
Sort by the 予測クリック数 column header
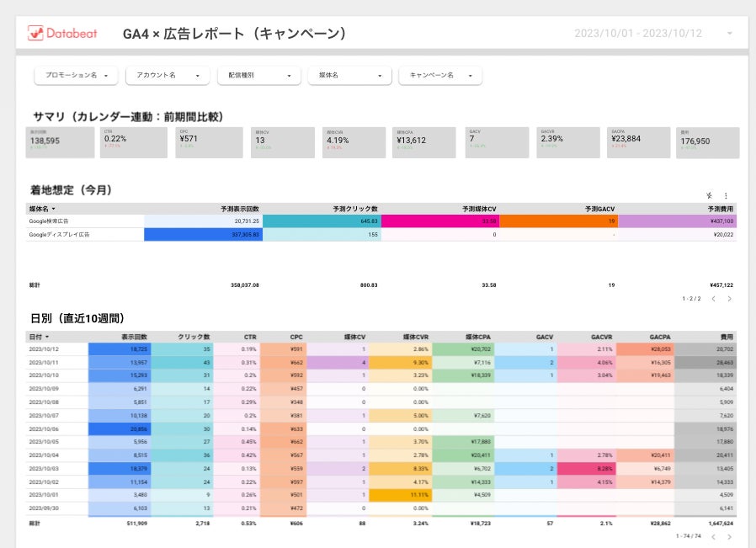click(x=355, y=209)
